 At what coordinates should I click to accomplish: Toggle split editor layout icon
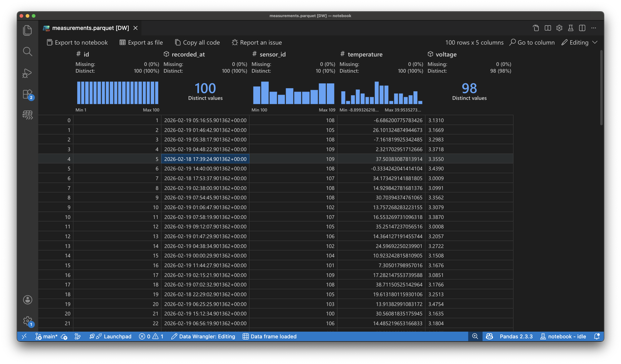click(x=582, y=28)
